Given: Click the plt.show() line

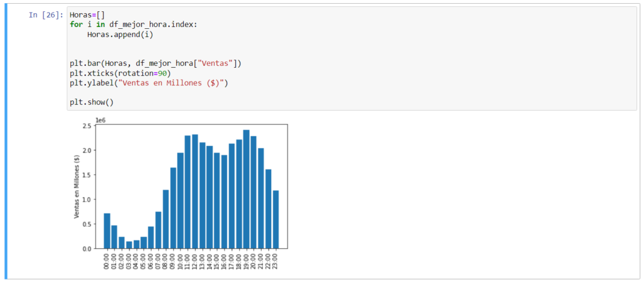Looking at the screenshot, I should click(92, 102).
